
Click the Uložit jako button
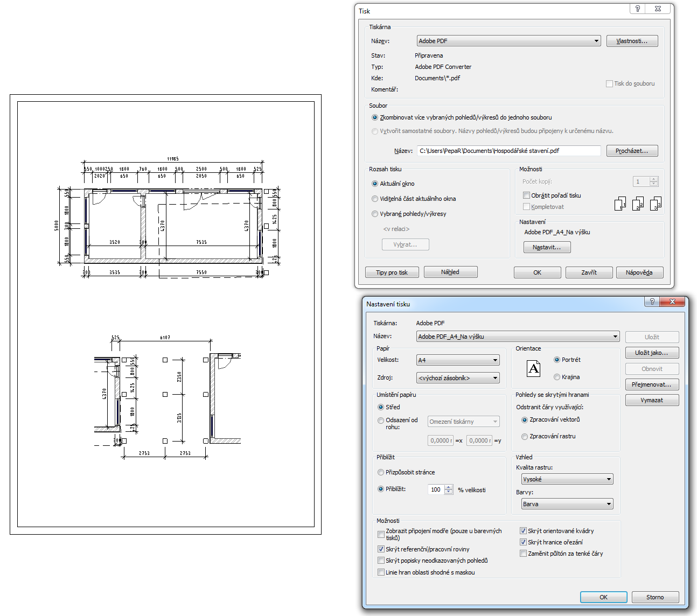652,353
